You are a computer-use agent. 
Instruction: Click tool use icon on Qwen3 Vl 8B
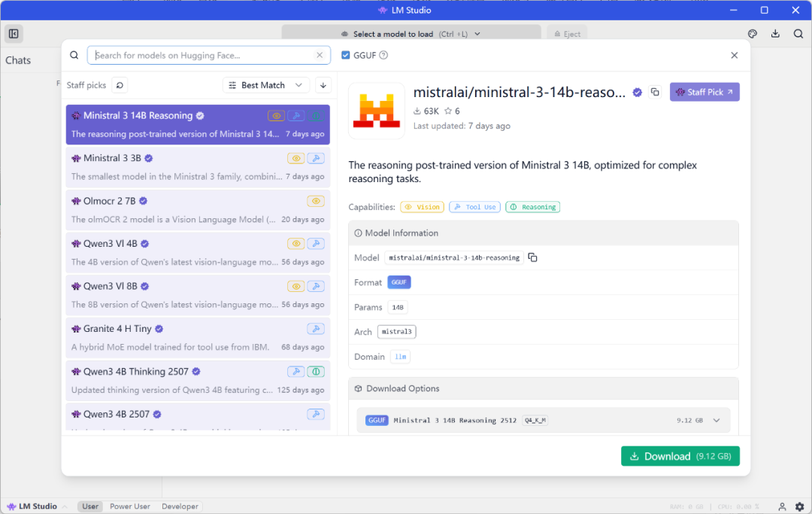click(x=316, y=286)
